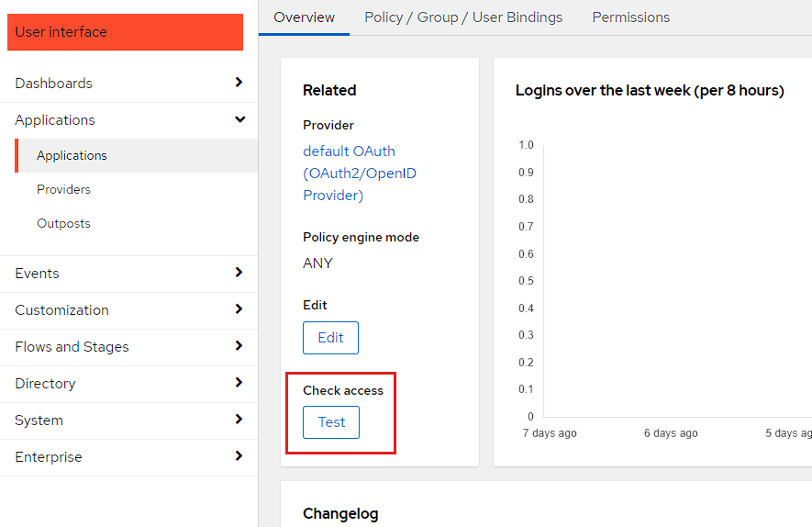Go to Providers in the sidebar
The width and height of the screenshot is (812, 527).
(x=63, y=189)
